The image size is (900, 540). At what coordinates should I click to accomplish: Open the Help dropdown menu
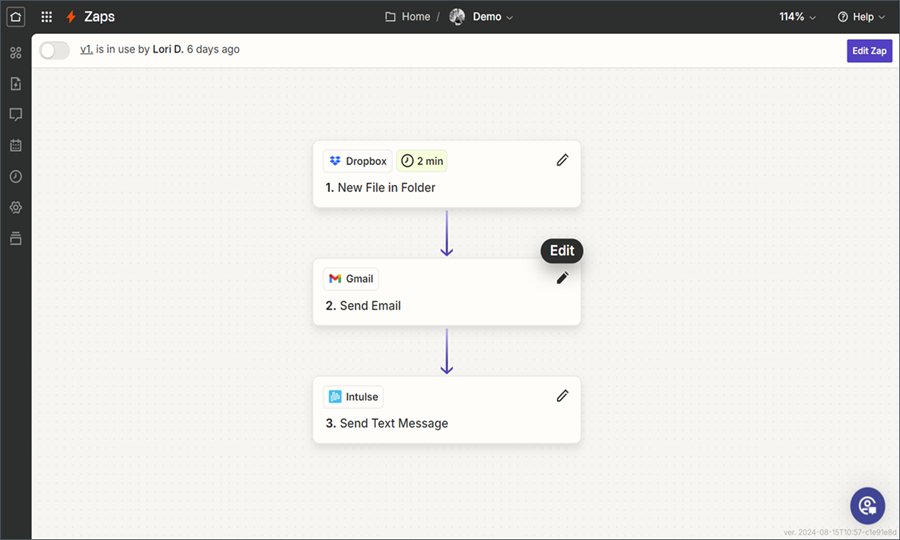click(x=861, y=17)
